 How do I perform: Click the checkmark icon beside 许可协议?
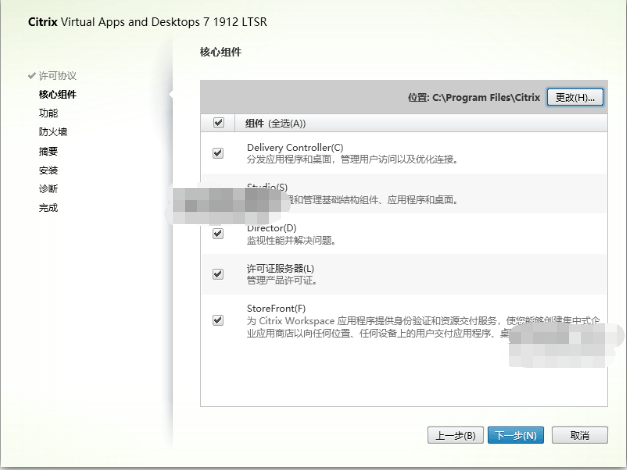tap(32, 76)
